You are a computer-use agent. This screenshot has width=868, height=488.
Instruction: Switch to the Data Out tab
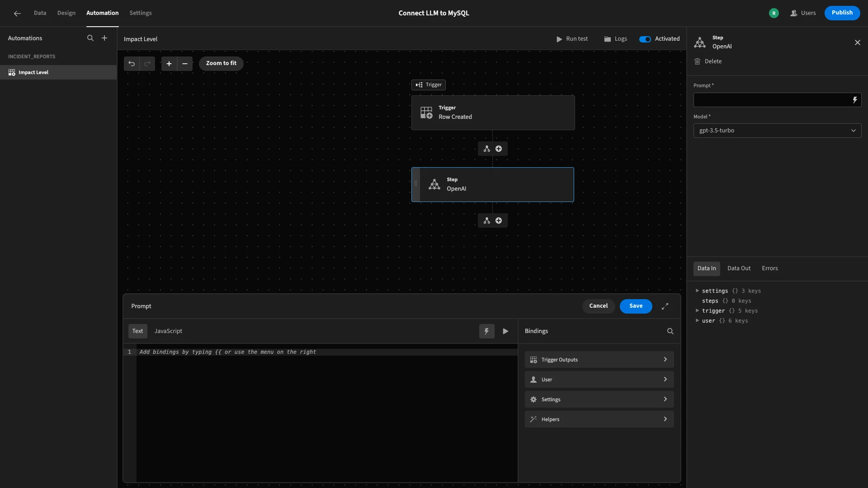[739, 268]
